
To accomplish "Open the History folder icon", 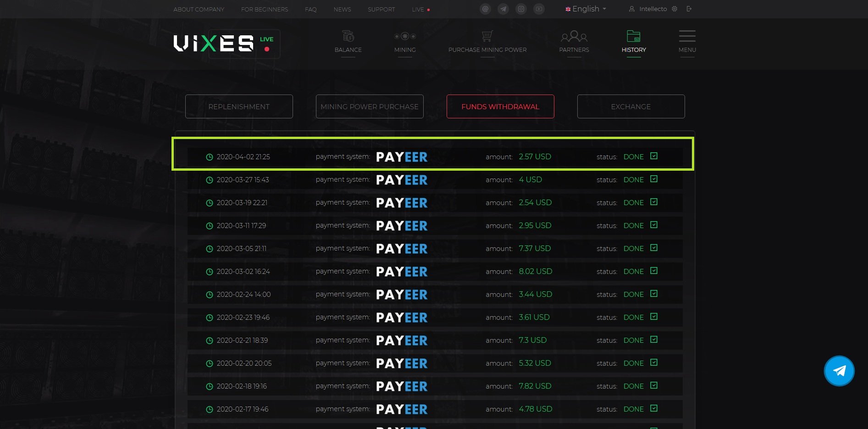I will coord(634,36).
